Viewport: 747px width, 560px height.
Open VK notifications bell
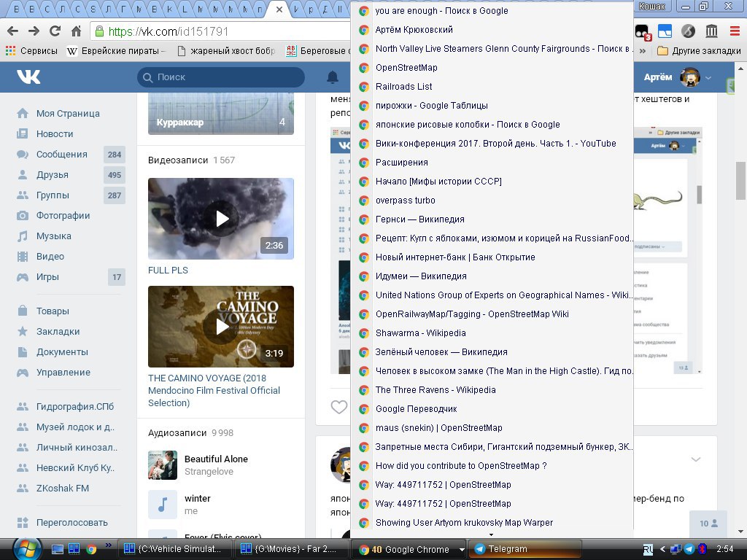[333, 77]
